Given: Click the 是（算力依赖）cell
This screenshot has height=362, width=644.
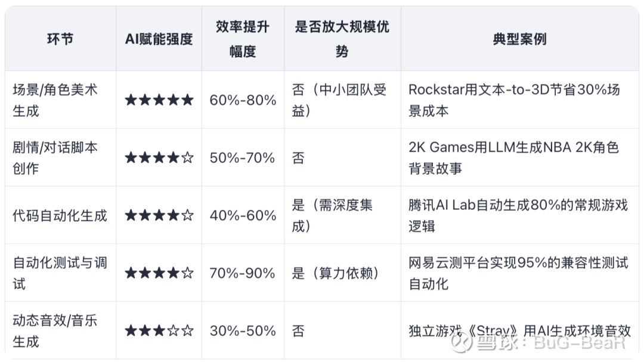Looking at the screenshot, I should point(336,273).
